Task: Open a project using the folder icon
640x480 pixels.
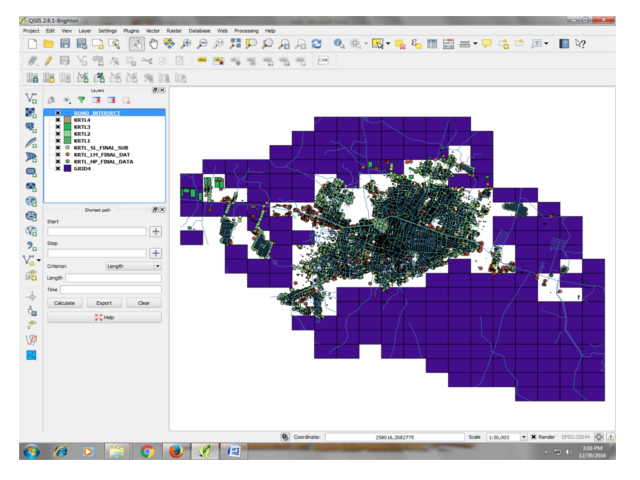Action: pos(49,44)
